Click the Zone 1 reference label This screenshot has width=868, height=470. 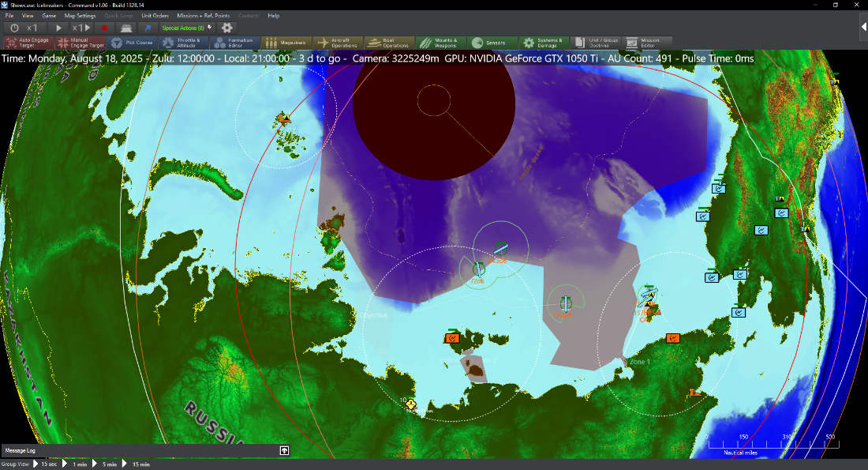(640, 362)
